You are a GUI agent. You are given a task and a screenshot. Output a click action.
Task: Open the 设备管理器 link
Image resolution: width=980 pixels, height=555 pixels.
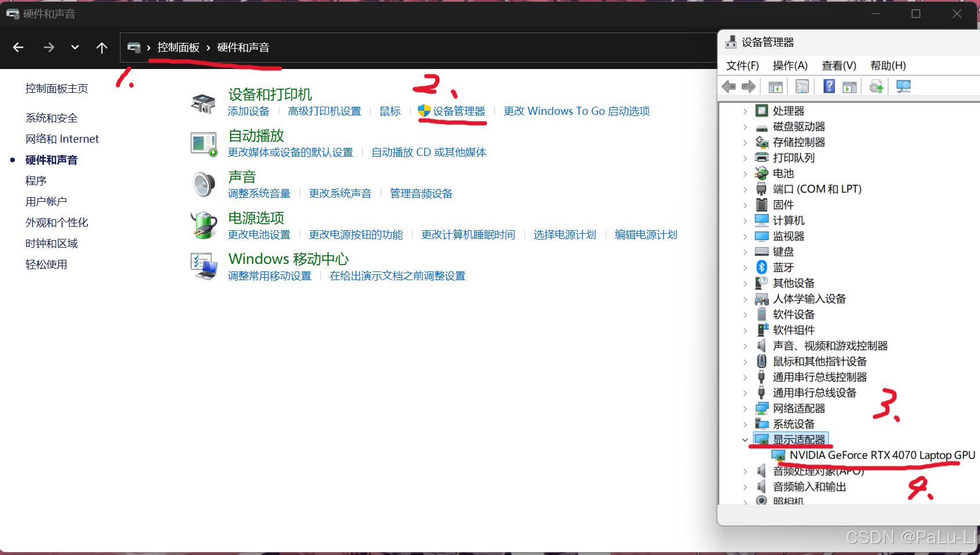click(x=458, y=111)
